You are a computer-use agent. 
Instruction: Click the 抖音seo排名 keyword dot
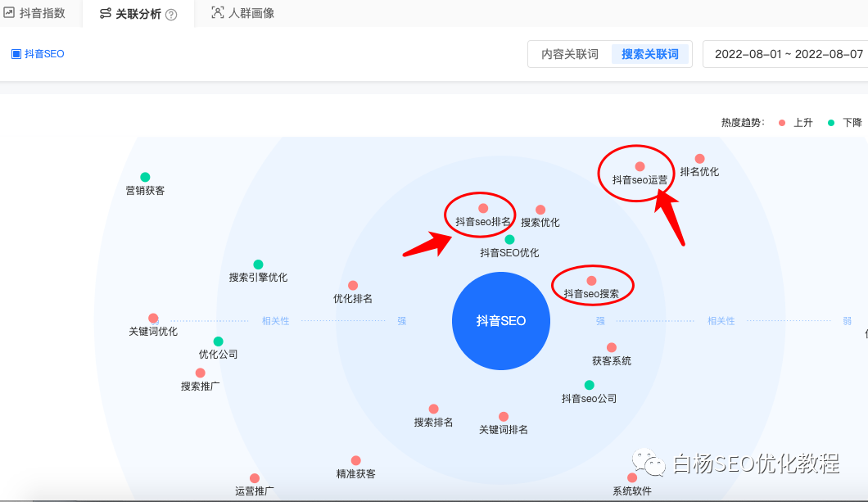click(483, 209)
